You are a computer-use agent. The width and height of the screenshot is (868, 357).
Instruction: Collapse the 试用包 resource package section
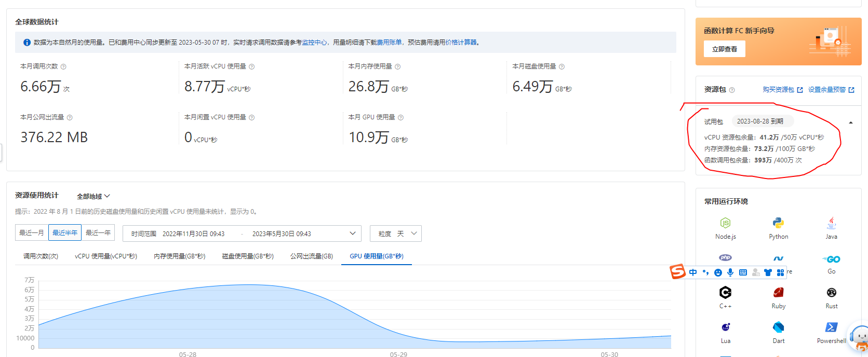click(850, 122)
